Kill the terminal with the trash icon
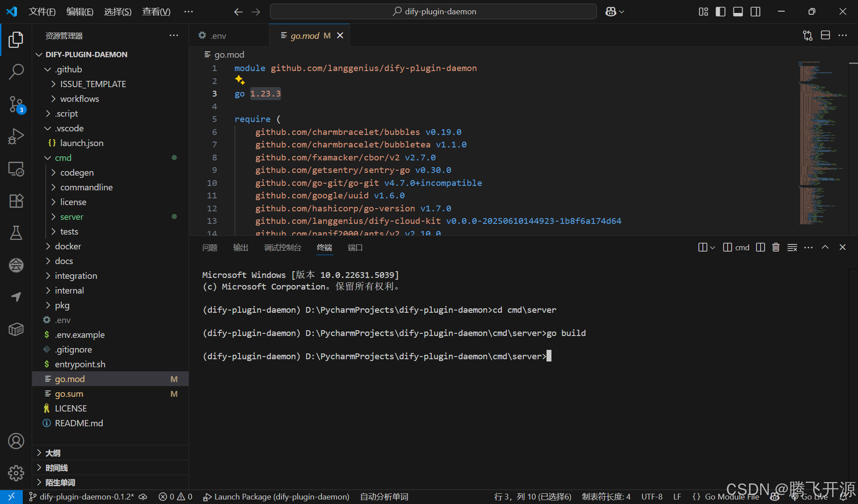 coord(776,247)
